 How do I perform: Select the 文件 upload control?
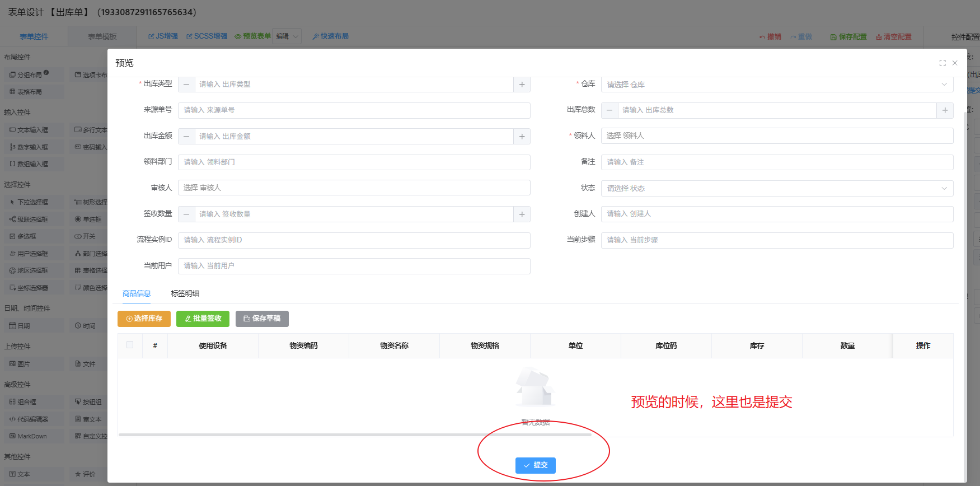click(x=88, y=364)
